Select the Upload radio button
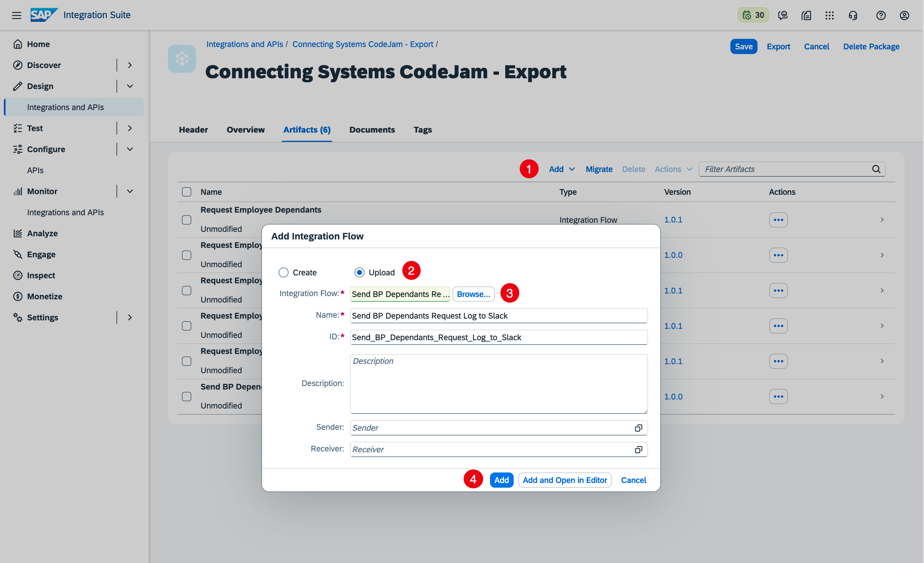Image resolution: width=924 pixels, height=563 pixels. tap(359, 272)
